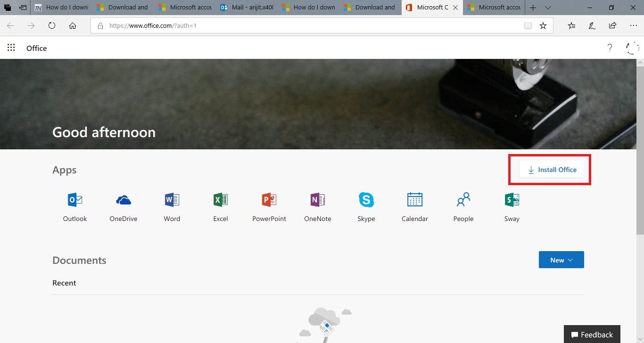Open the Help question mark
644x343 pixels.
pos(610,48)
